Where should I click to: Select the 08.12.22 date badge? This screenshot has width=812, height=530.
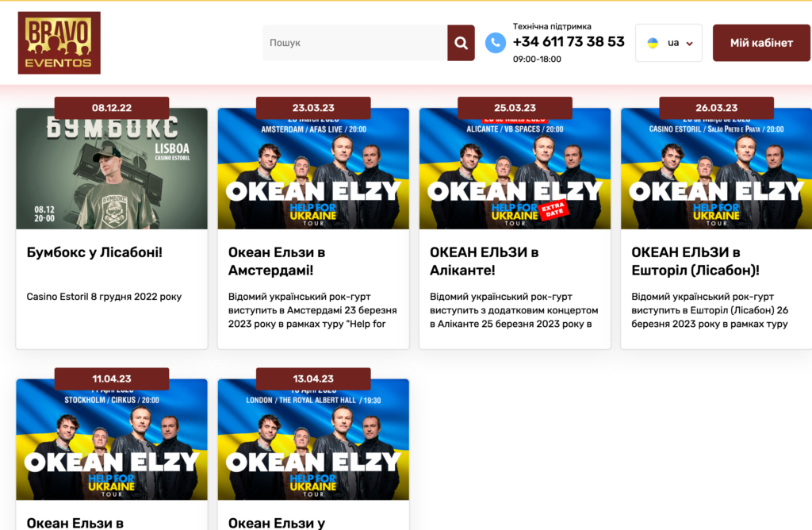point(112,108)
